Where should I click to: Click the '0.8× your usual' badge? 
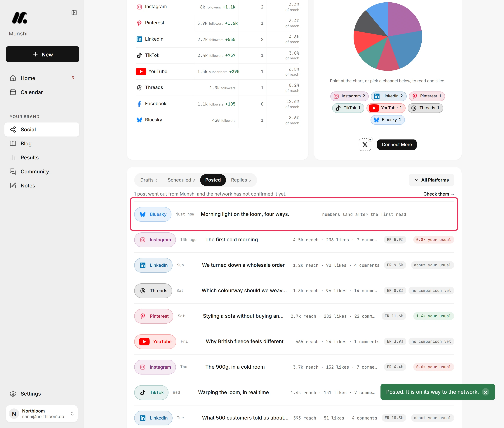point(433,240)
